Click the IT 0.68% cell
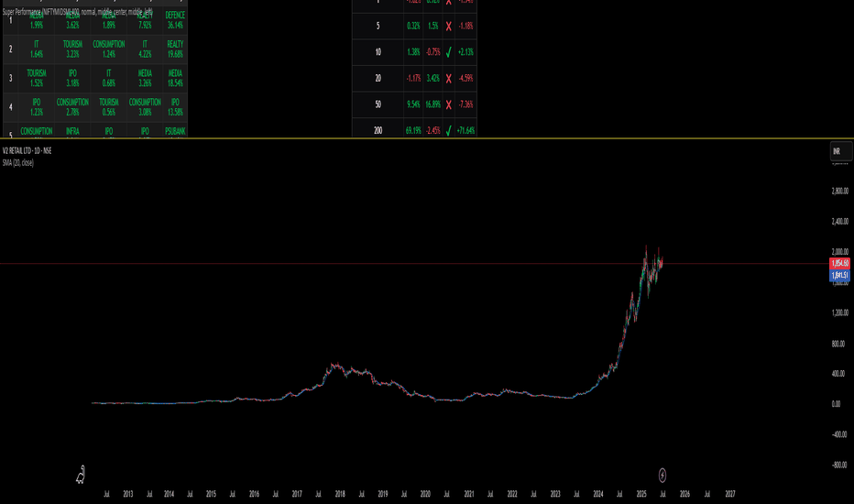The image size is (854, 504). click(109, 78)
